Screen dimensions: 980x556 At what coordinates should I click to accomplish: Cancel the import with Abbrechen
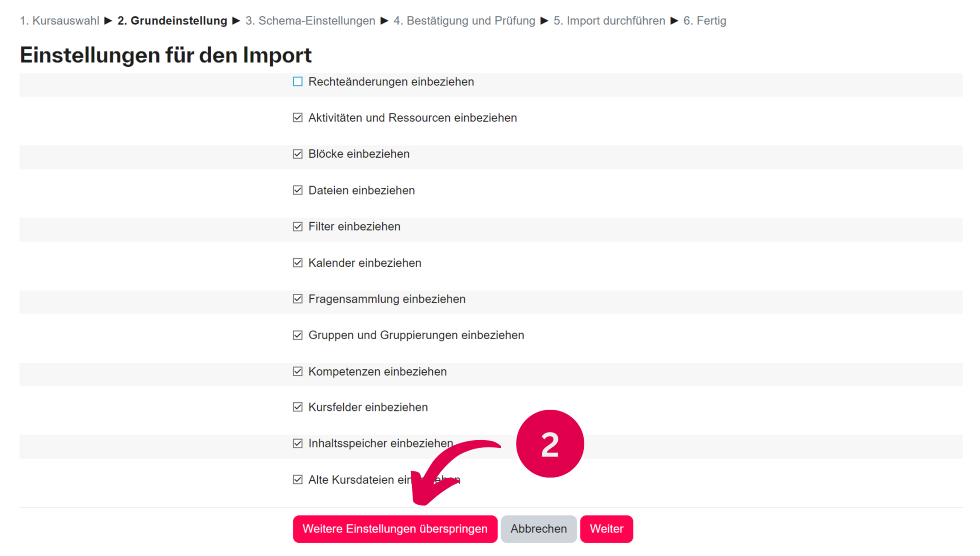click(539, 529)
